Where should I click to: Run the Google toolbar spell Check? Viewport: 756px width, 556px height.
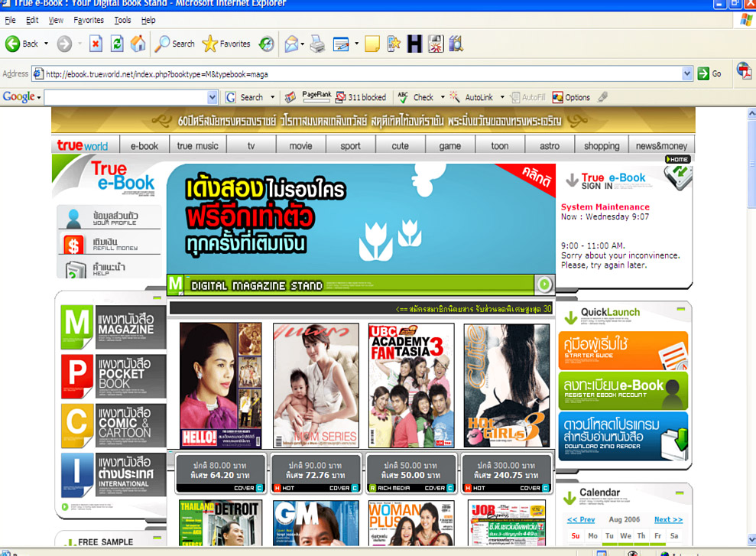[416, 97]
